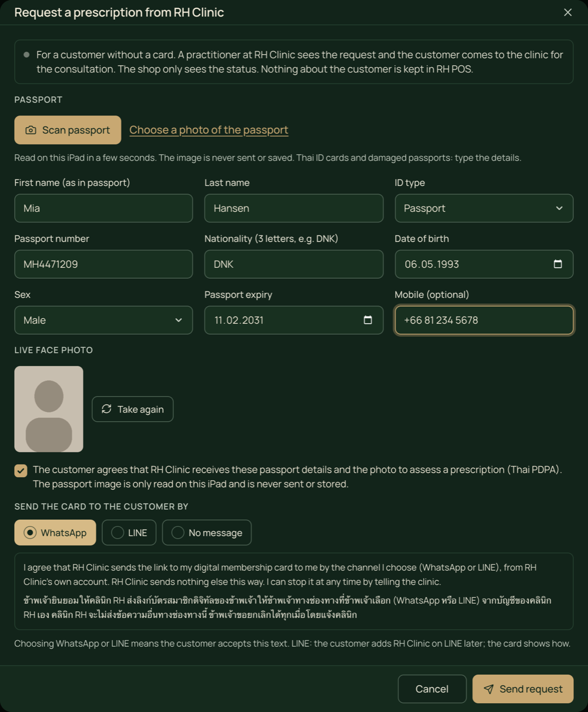The width and height of the screenshot is (588, 712).
Task: Click the Date of birth field 06.05.1993
Action: click(x=484, y=264)
